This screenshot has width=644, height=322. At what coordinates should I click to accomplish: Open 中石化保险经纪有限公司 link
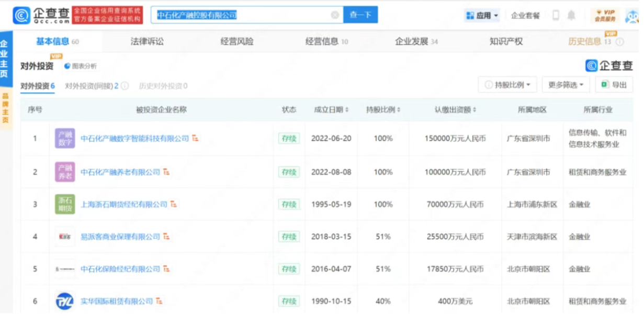pyautogui.click(x=120, y=269)
